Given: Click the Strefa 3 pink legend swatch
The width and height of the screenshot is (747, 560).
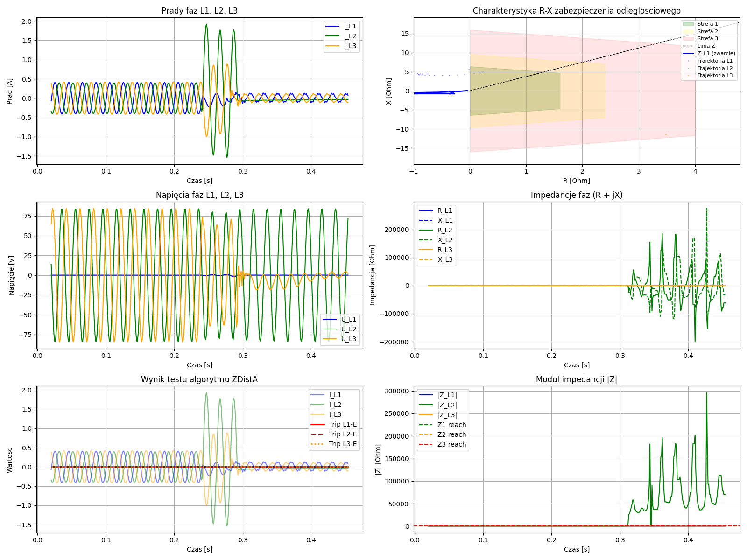Looking at the screenshot, I should (x=688, y=39).
